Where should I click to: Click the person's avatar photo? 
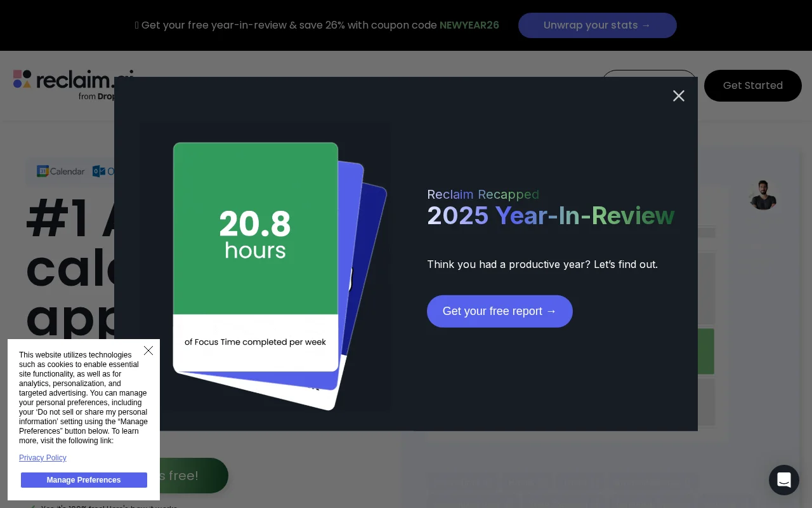point(763,195)
